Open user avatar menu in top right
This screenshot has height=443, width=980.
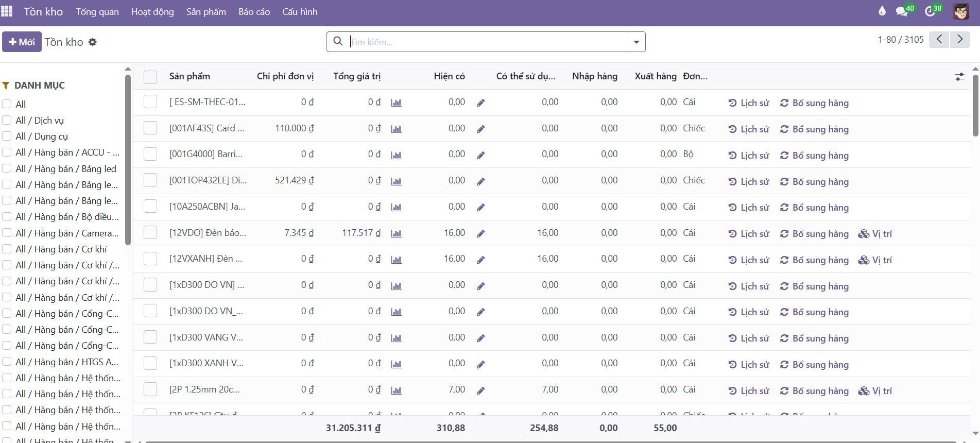(x=961, y=11)
